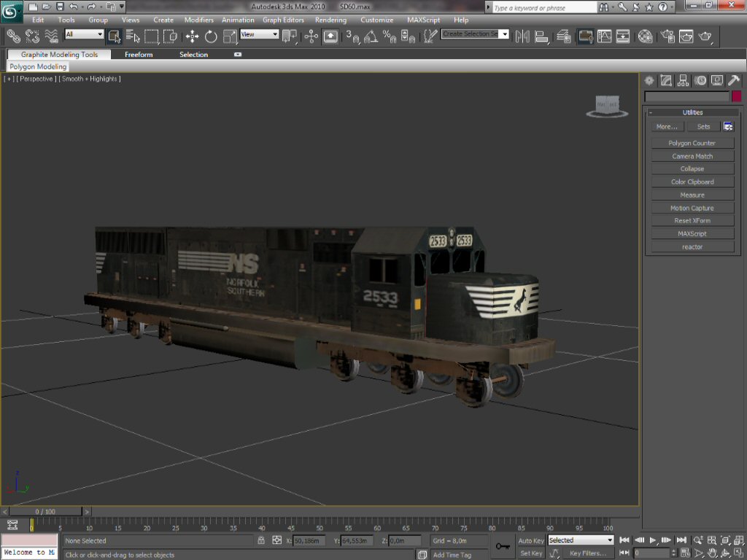Toggle Window/Crossing selection mode

point(170,36)
